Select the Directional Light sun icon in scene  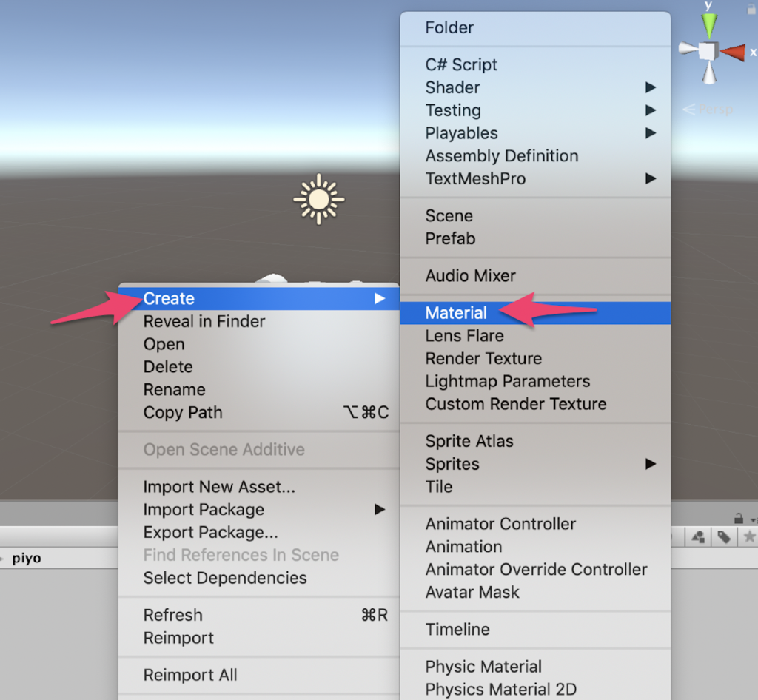[x=318, y=199]
